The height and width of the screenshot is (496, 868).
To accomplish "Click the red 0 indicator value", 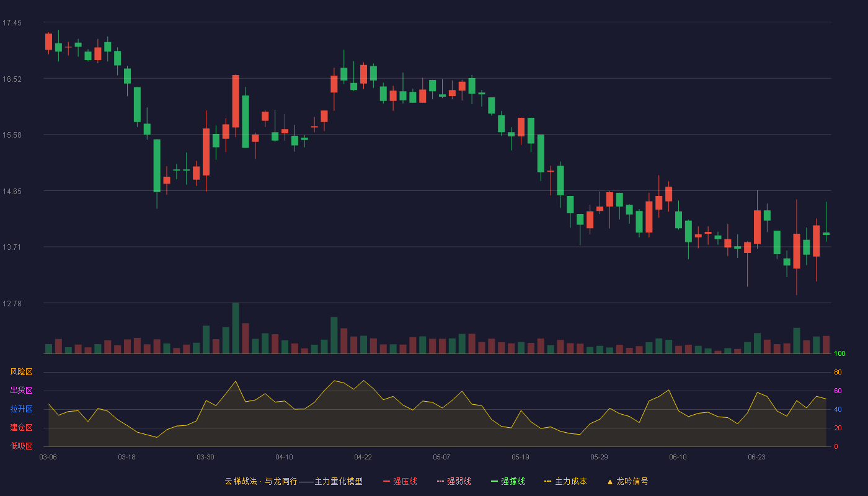I will (x=836, y=446).
